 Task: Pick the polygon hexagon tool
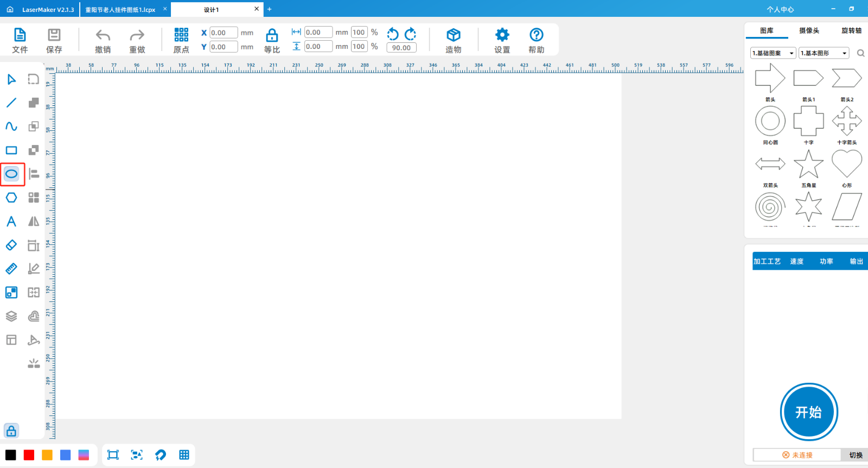11,198
